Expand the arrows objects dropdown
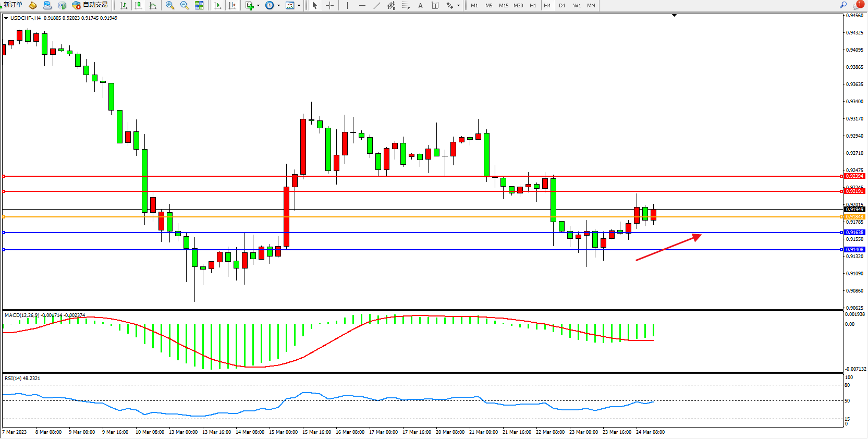The width and height of the screenshot is (868, 439). click(458, 5)
